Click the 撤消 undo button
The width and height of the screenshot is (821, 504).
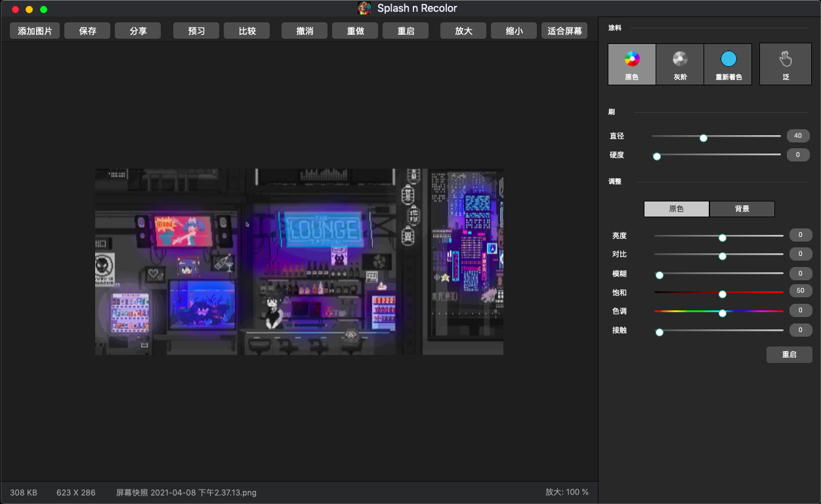click(x=305, y=31)
